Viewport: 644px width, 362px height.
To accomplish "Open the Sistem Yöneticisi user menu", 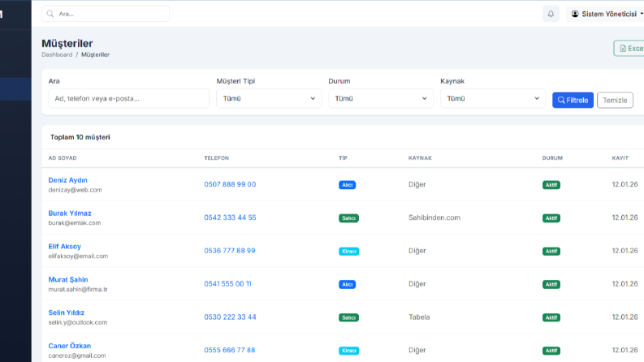I will coord(606,14).
